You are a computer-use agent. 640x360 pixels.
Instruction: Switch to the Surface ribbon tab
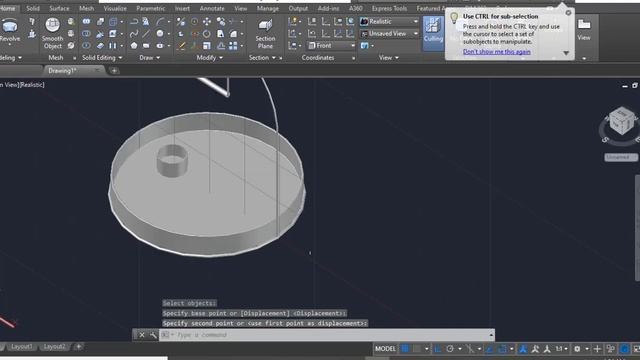click(59, 8)
